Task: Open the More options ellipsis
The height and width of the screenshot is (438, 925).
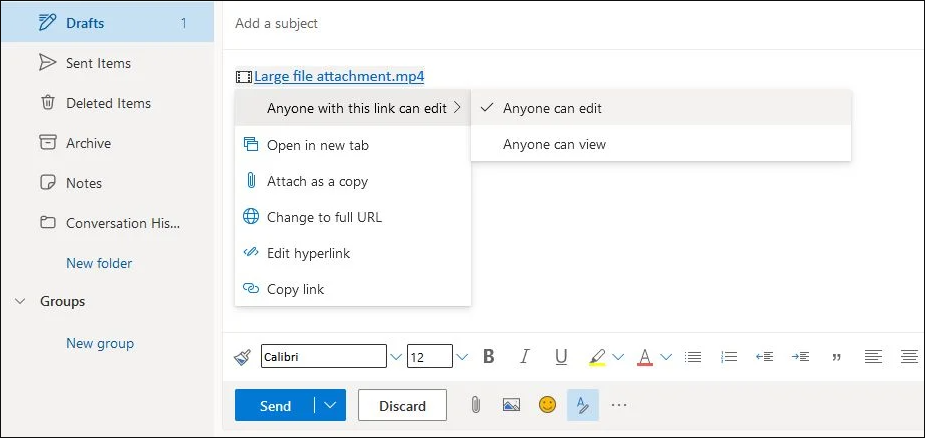Action: coord(618,405)
